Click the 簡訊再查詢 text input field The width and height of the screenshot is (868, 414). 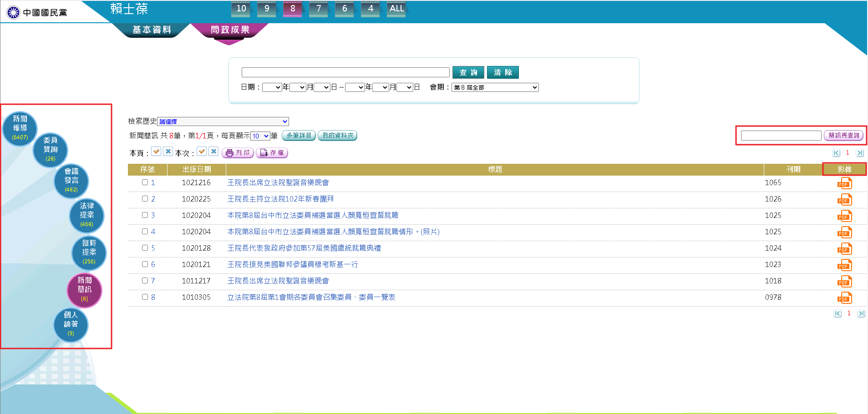[x=781, y=136]
